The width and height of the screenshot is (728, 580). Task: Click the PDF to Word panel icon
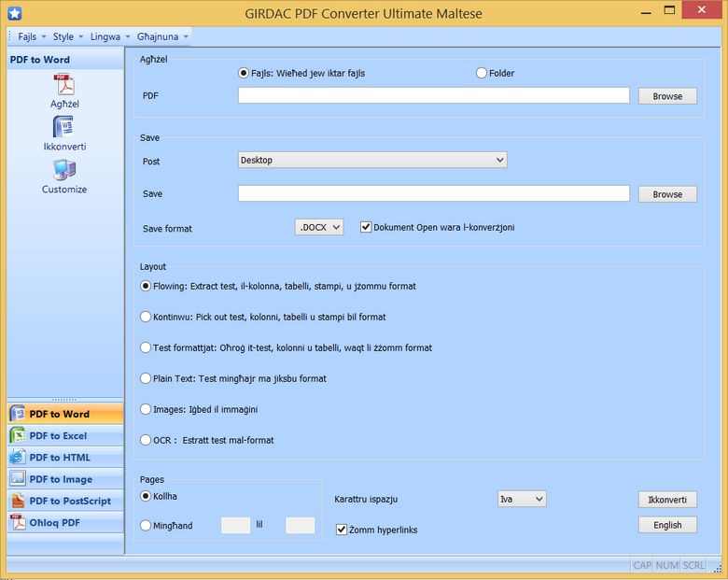point(17,414)
